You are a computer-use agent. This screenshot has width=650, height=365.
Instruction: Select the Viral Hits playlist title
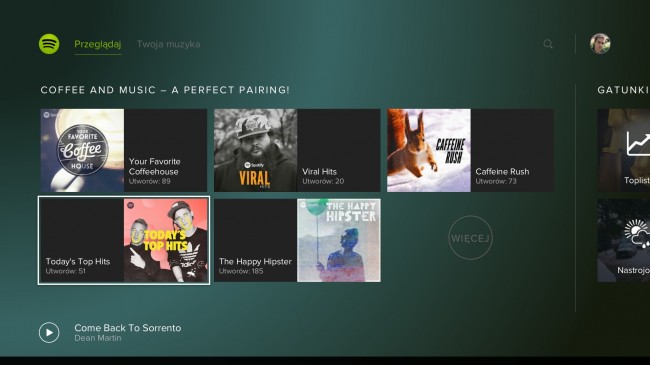tap(320, 171)
